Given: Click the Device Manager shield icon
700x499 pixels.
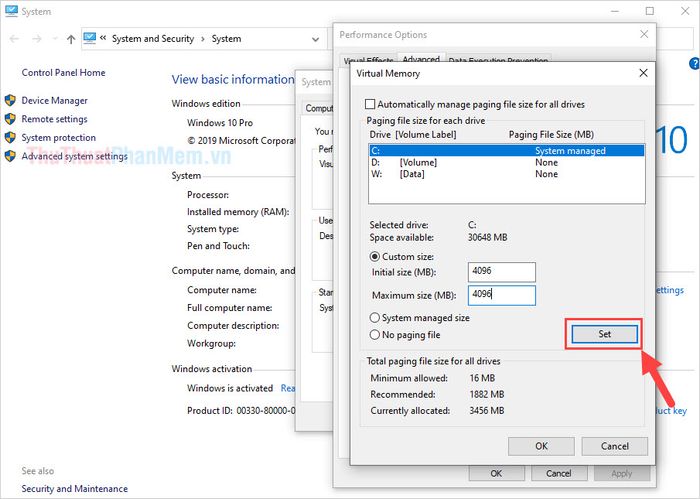Looking at the screenshot, I should [10, 100].
